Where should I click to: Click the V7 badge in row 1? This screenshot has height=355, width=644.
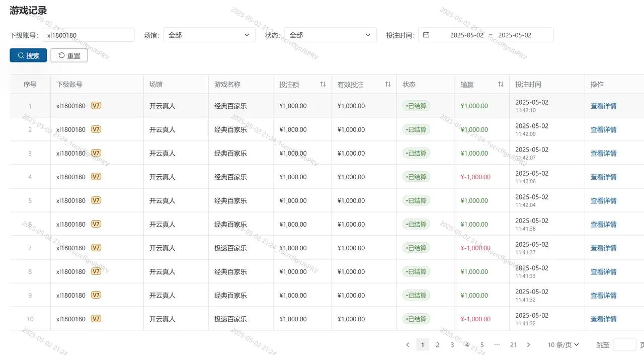click(96, 106)
